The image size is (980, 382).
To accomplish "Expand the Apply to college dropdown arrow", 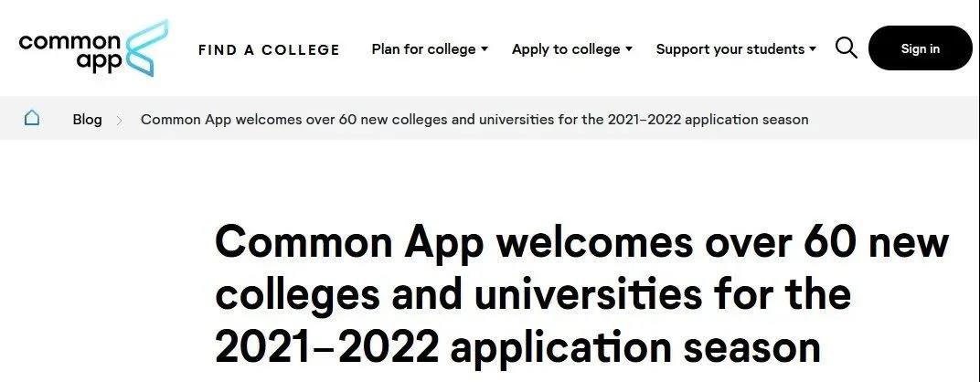I will pos(629,49).
